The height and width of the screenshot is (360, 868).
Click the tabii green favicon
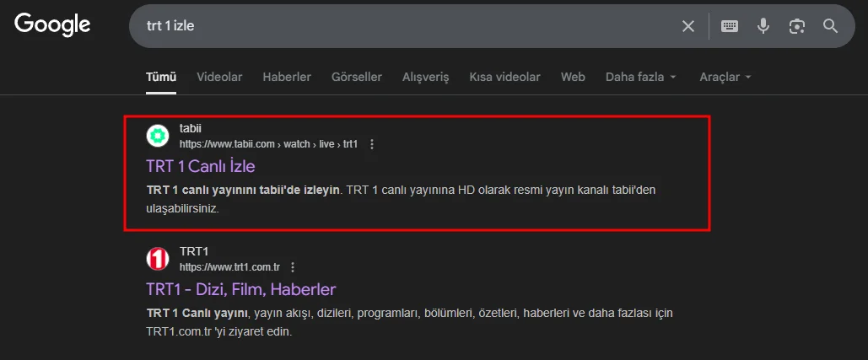pos(158,136)
